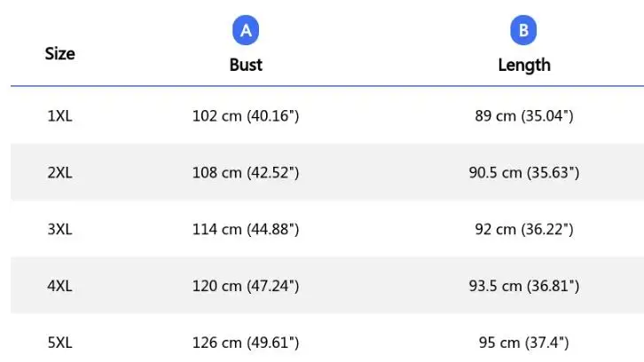Select the 4XL size row label
Image resolution: width=644 pixels, height=362 pixels.
click(x=59, y=286)
